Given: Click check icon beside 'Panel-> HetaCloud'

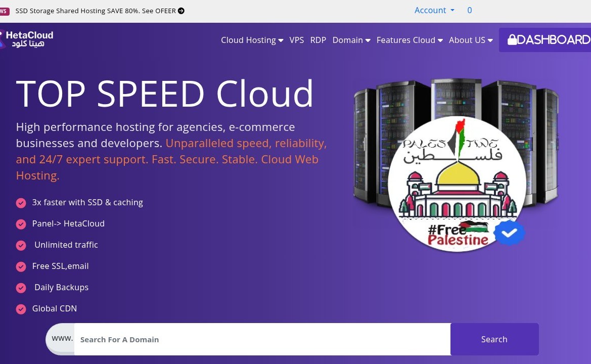Looking at the screenshot, I should pos(21,224).
